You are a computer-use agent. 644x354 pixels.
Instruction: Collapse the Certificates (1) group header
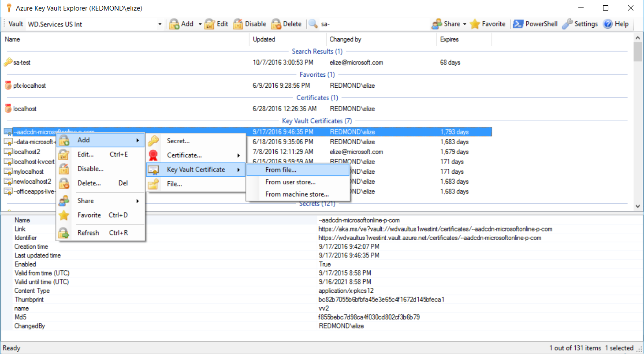317,97
